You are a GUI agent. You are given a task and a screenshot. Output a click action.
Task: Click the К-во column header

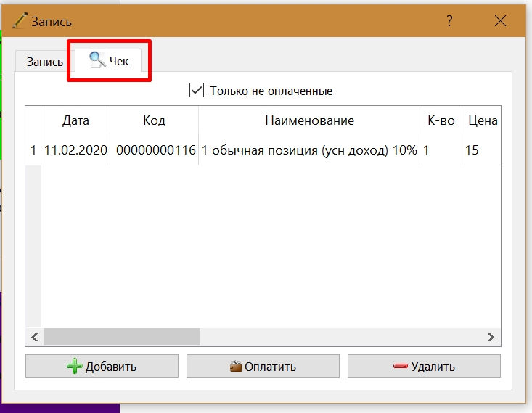[441, 120]
